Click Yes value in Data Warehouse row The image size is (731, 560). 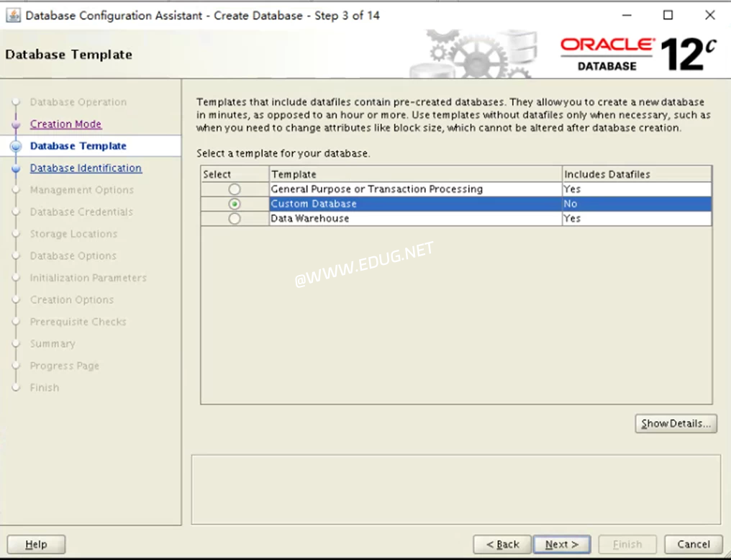(x=572, y=218)
